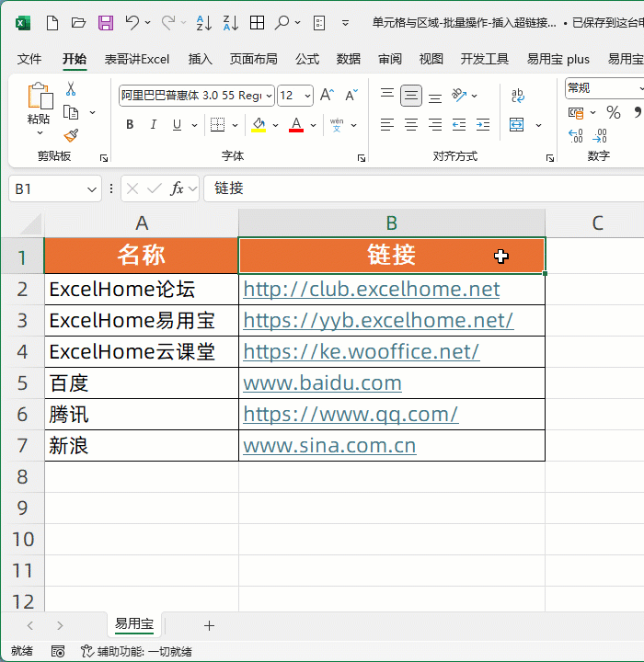Screen dimensions: 644x662
Task: Click the Open folder icon in quick access toolbar
Action: coord(78,23)
